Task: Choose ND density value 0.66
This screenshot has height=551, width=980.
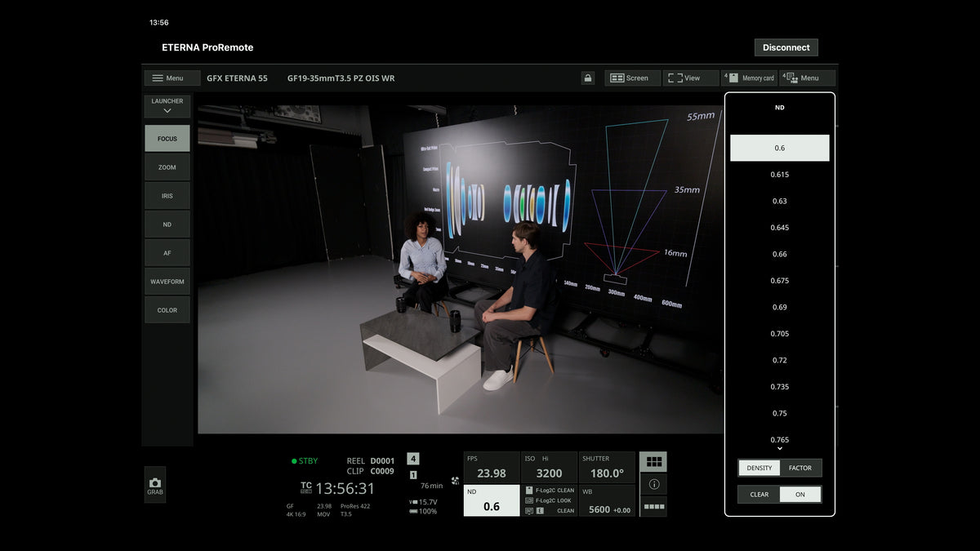Action: coord(780,254)
